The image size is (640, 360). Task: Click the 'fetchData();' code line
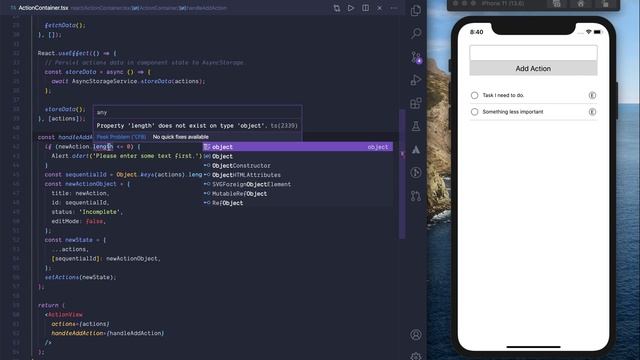[65, 25]
